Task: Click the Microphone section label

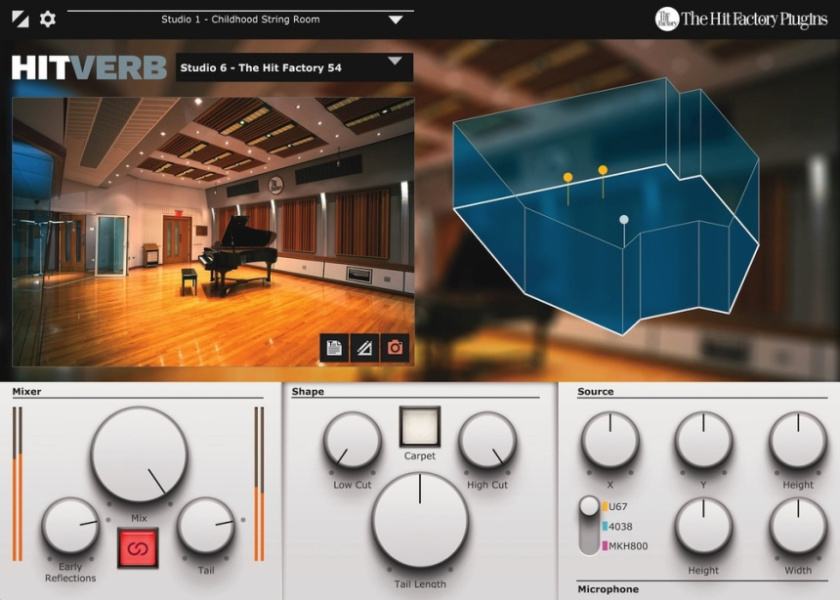Action: [x=608, y=589]
